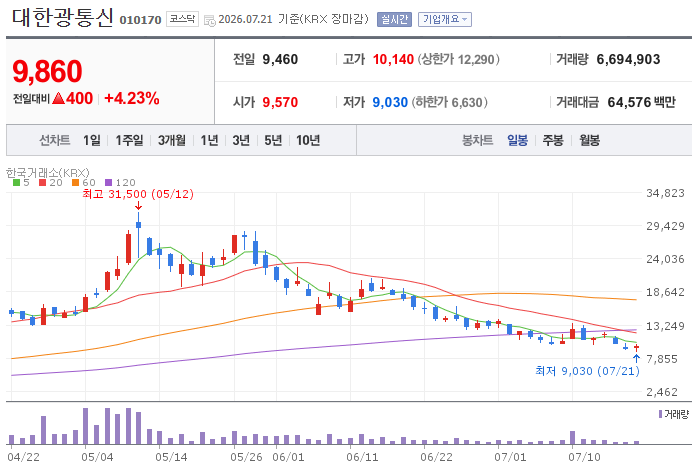Select the 일봉 candle chart tab

517,140
